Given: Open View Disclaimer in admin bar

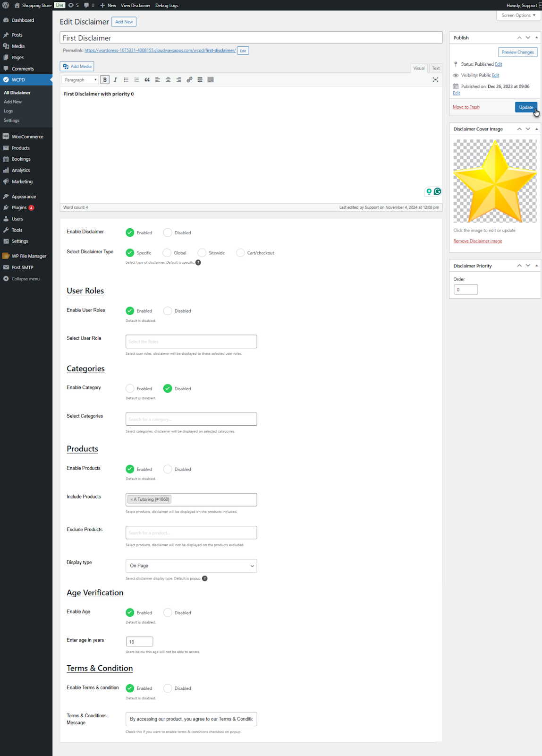Looking at the screenshot, I should pos(135,5).
